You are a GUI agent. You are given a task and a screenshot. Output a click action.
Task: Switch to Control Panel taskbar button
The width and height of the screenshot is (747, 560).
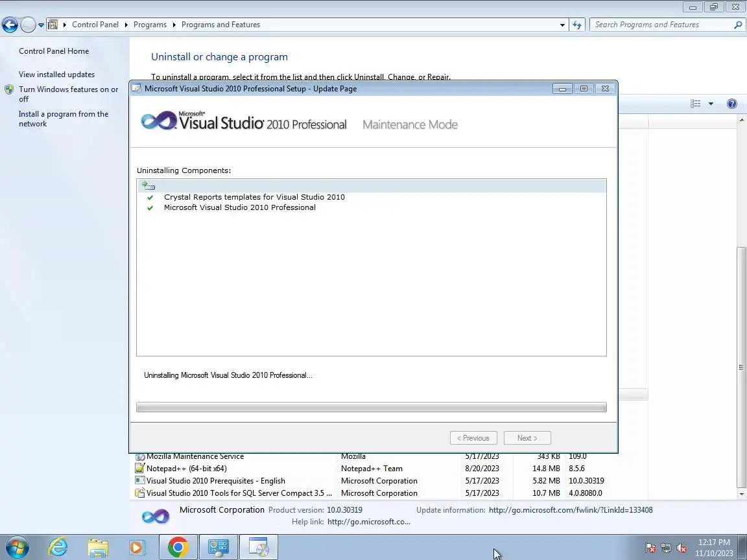pyautogui.click(x=218, y=547)
